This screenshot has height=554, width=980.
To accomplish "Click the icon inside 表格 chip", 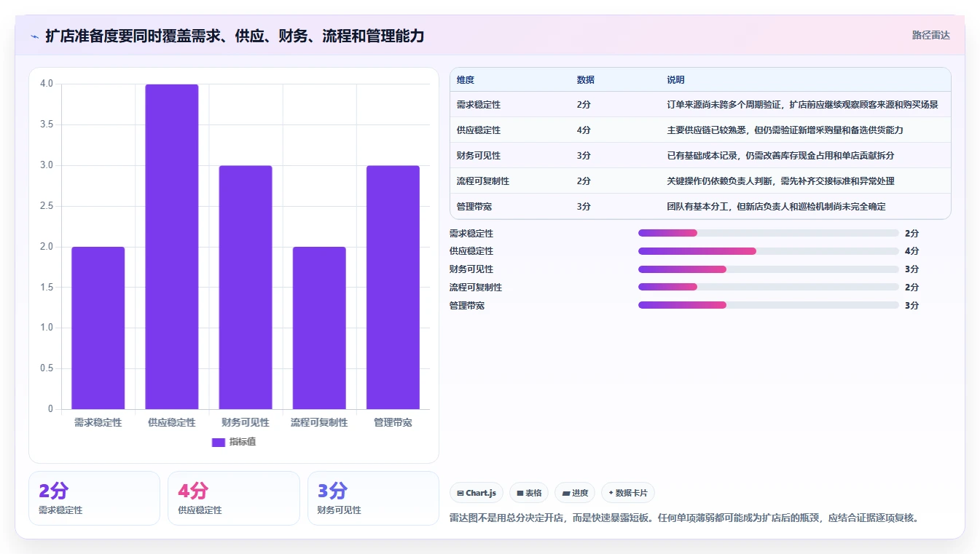I will (520, 494).
